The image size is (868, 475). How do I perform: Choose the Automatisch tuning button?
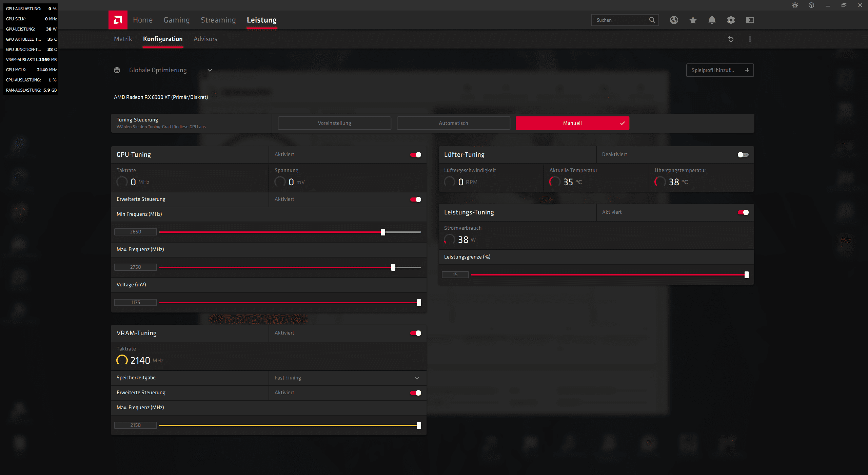(x=453, y=123)
